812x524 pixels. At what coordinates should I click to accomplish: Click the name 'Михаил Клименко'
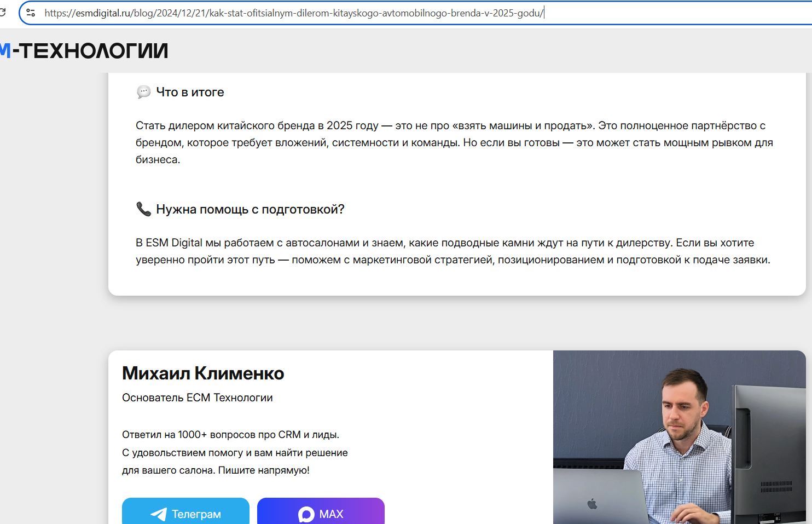[x=203, y=373]
